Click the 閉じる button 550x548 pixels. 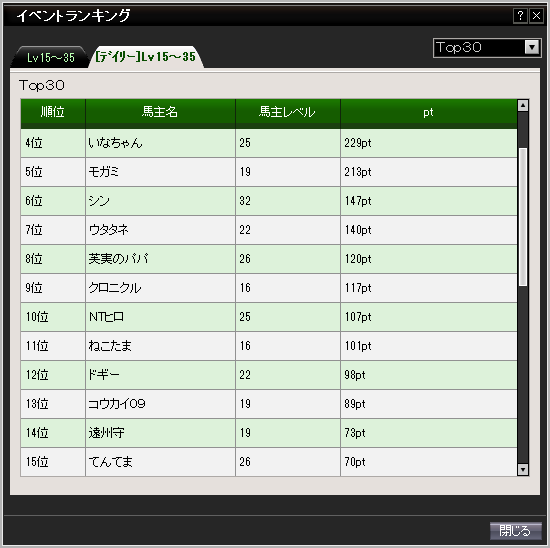pyautogui.click(x=516, y=530)
